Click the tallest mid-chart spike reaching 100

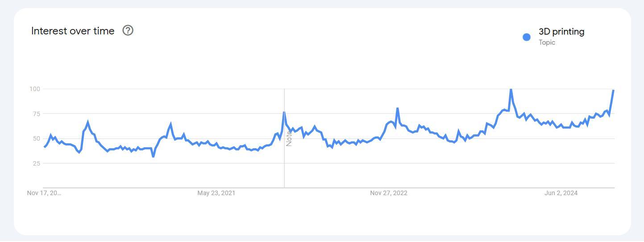pyautogui.click(x=511, y=90)
